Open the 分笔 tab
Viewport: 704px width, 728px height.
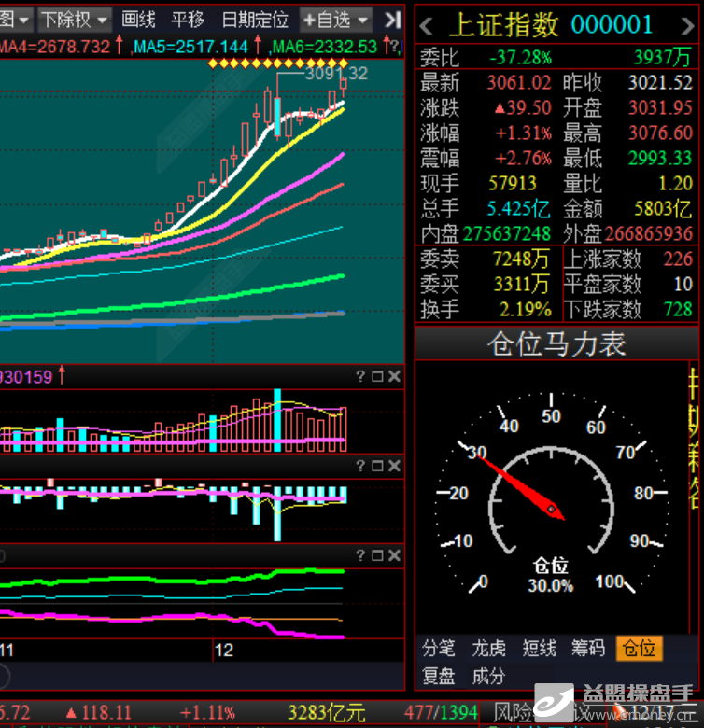coord(439,648)
